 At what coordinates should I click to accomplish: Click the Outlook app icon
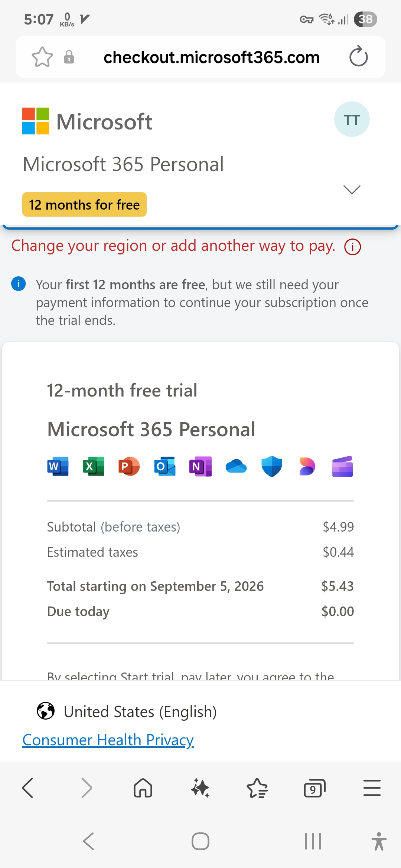click(164, 466)
